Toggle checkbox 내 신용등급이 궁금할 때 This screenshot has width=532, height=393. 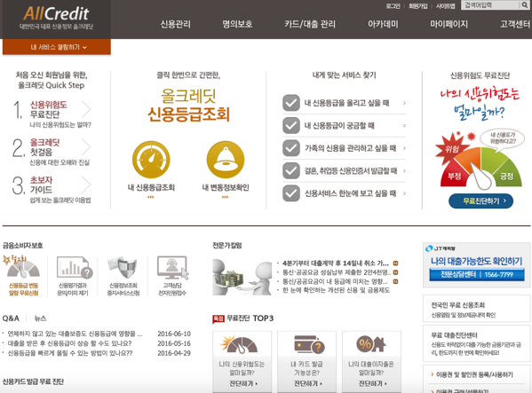[291, 126]
